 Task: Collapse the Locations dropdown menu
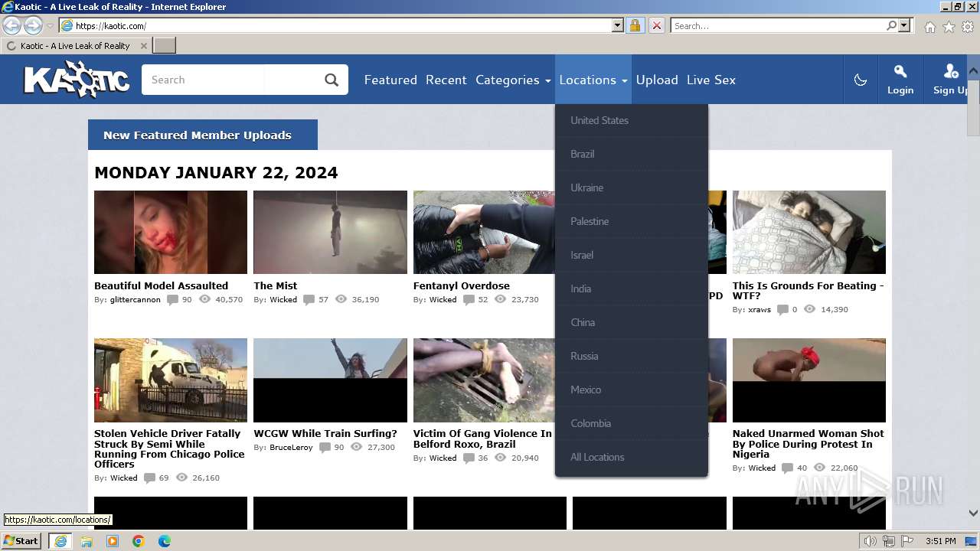(x=593, y=80)
